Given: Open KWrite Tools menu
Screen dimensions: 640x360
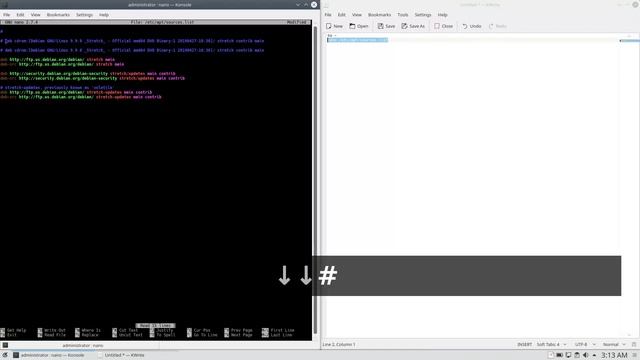Looking at the screenshot, I should [x=402, y=15].
